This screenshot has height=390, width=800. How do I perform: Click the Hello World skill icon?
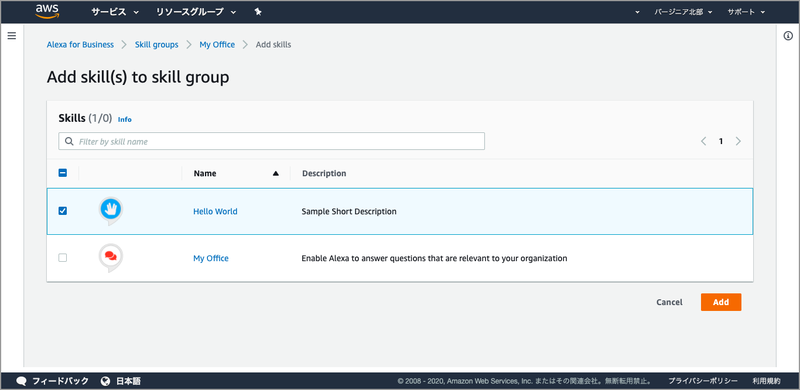coord(111,211)
